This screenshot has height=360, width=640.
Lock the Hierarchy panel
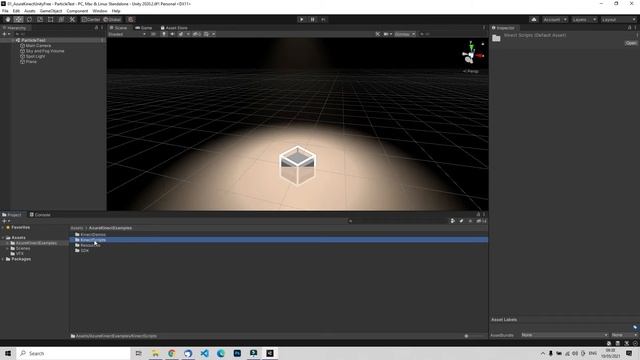(x=96, y=28)
